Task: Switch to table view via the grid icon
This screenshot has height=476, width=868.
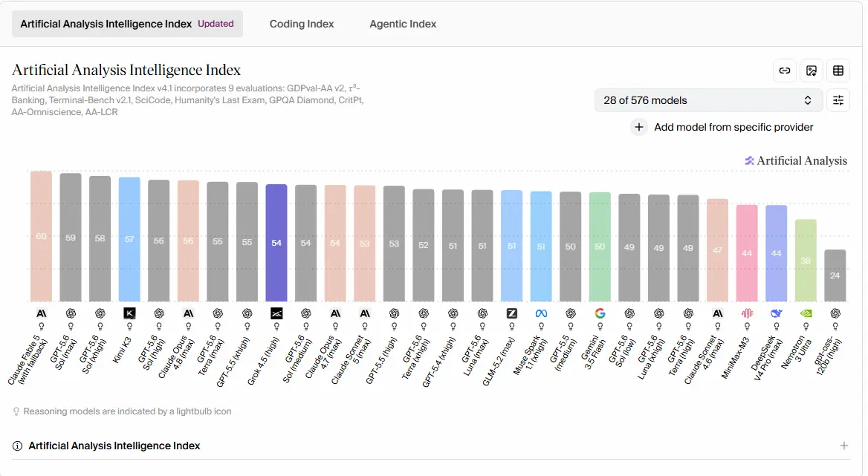Action: tap(838, 71)
